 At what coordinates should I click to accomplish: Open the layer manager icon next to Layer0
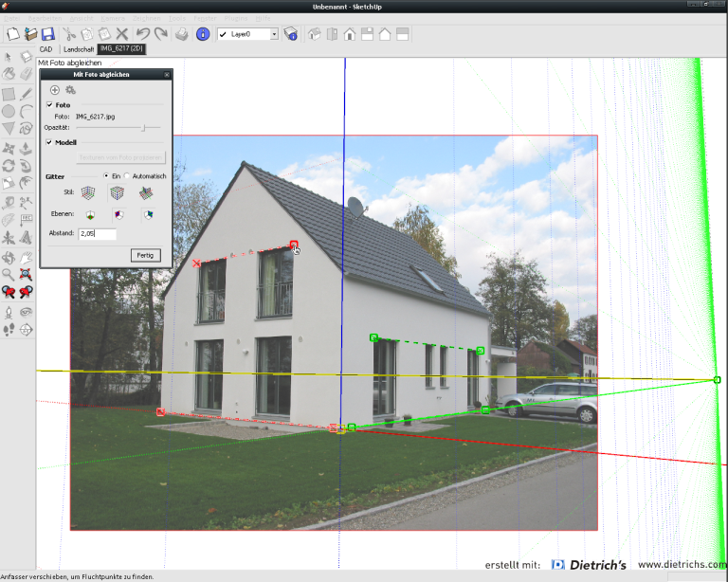291,34
